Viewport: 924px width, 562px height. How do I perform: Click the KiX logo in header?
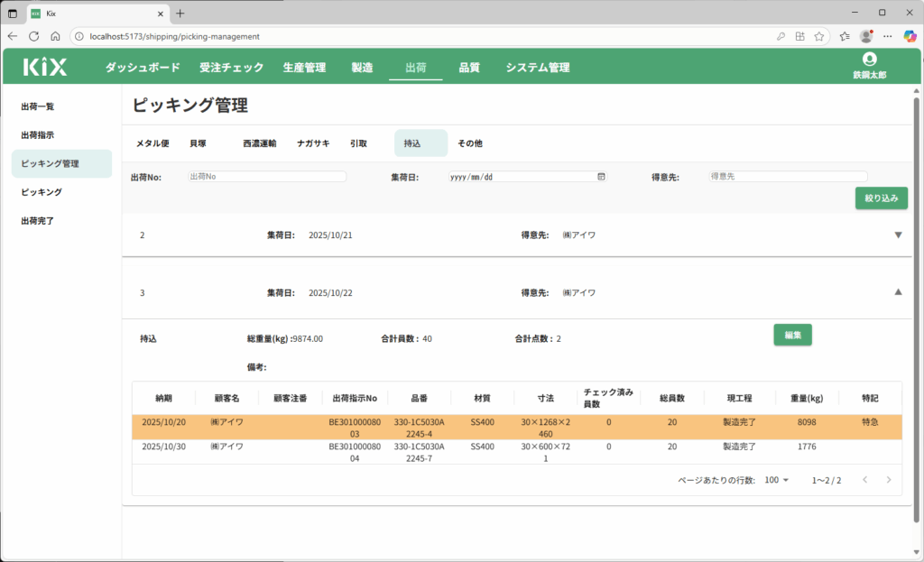(45, 67)
